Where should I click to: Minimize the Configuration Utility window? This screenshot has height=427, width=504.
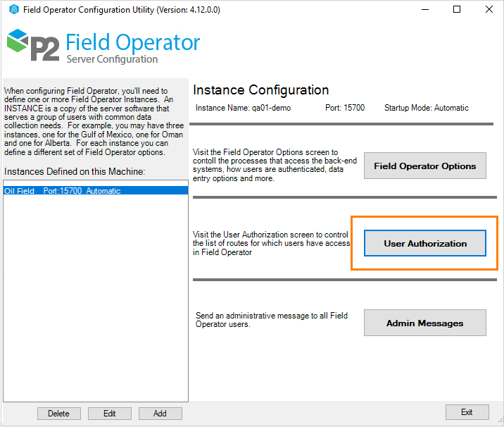(x=424, y=9)
